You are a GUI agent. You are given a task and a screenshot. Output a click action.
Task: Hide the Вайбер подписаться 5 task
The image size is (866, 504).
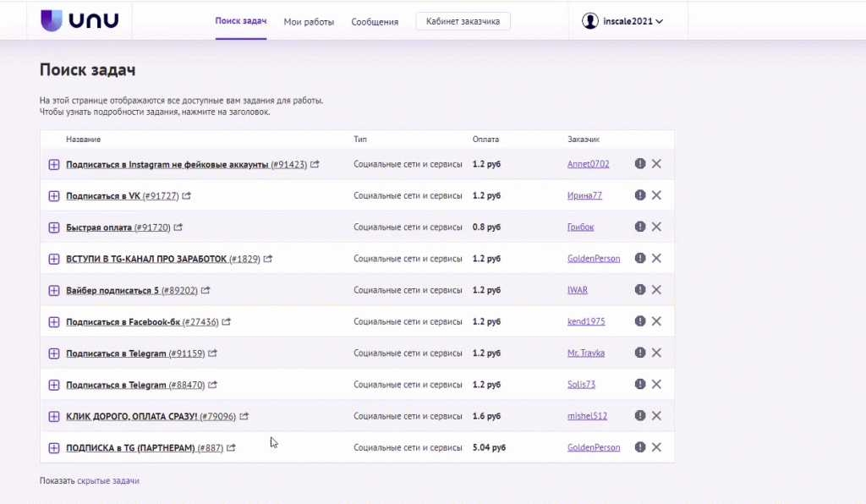pyautogui.click(x=656, y=290)
